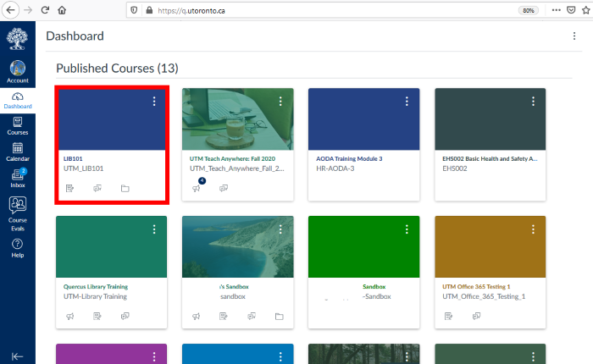This screenshot has height=364, width=593.
Task: Open UTM Teach Anywhere card options menu
Action: [x=280, y=102]
